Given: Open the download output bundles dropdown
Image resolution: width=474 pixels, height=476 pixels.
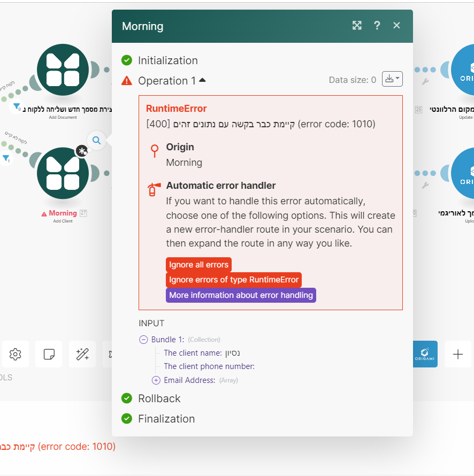Looking at the screenshot, I should [x=392, y=79].
